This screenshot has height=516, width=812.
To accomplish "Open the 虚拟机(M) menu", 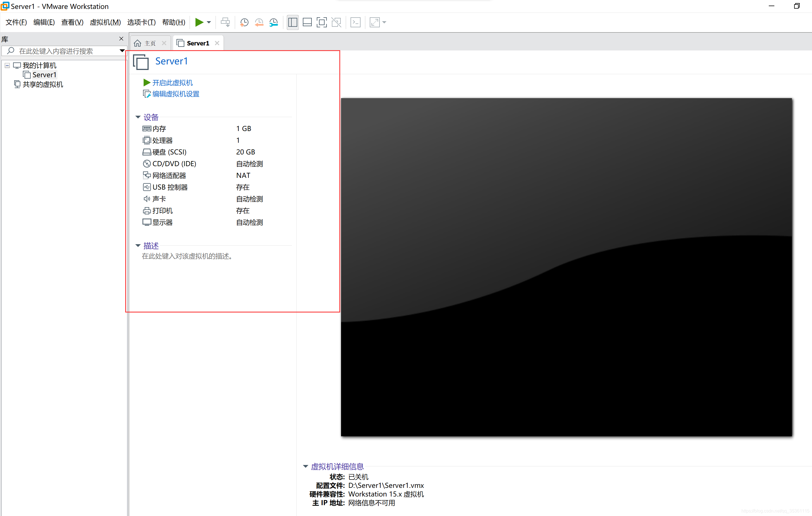I will (x=105, y=22).
